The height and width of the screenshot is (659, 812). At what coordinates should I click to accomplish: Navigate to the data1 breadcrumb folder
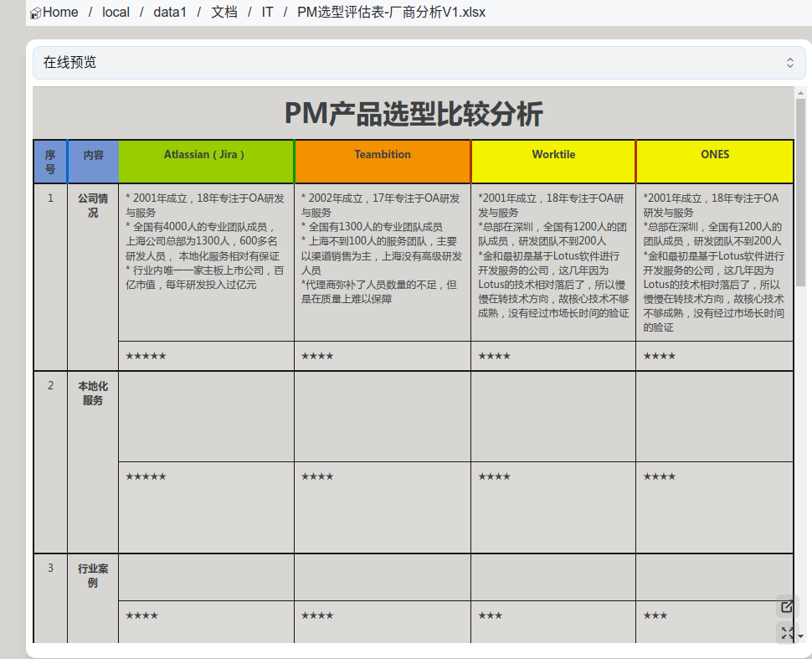pos(170,13)
